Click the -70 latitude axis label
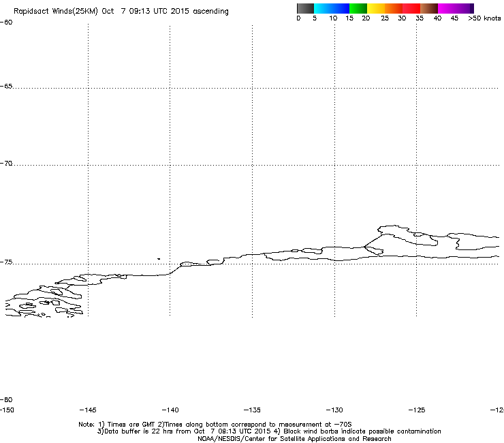Image resolution: width=504 pixels, height=443 pixels. [6, 164]
